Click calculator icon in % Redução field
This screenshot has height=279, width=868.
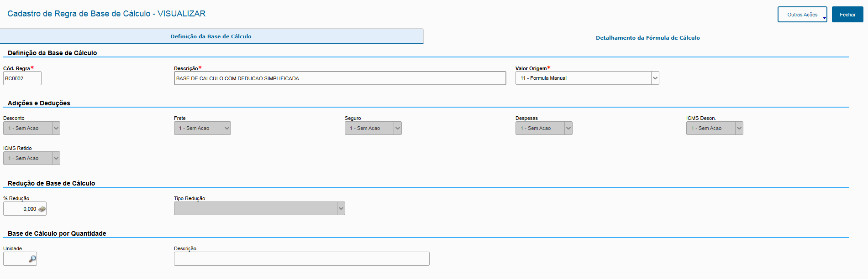pos(42,209)
